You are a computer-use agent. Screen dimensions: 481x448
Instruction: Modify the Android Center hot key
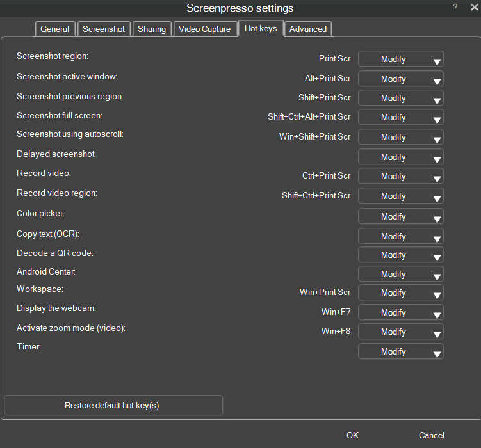pyautogui.click(x=394, y=274)
